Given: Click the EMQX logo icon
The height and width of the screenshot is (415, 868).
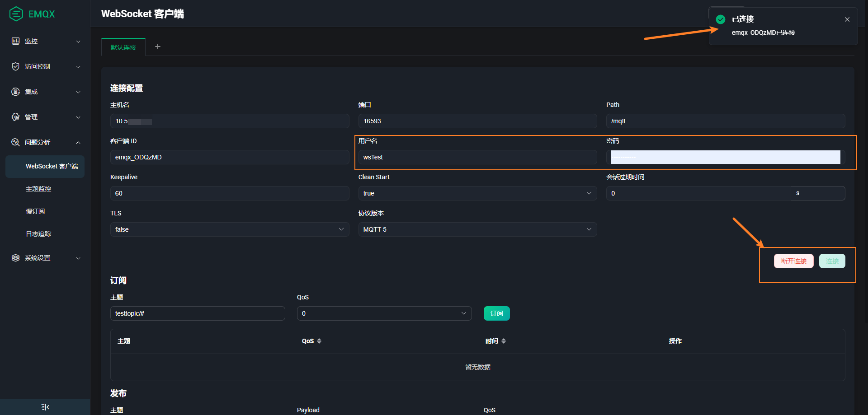Looking at the screenshot, I should pos(16,14).
